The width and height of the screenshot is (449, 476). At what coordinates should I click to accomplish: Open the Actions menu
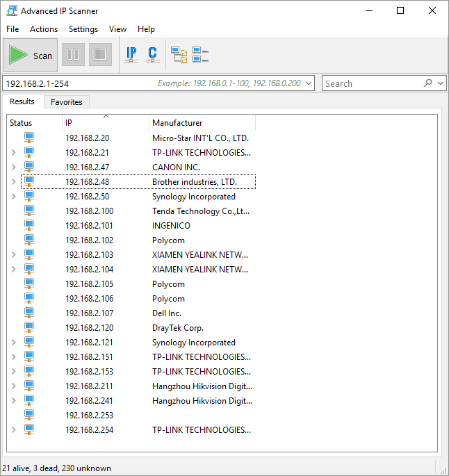[44, 29]
